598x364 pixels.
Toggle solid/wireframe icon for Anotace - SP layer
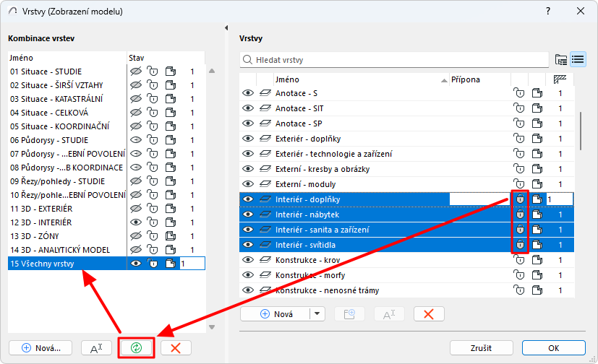tap(537, 123)
